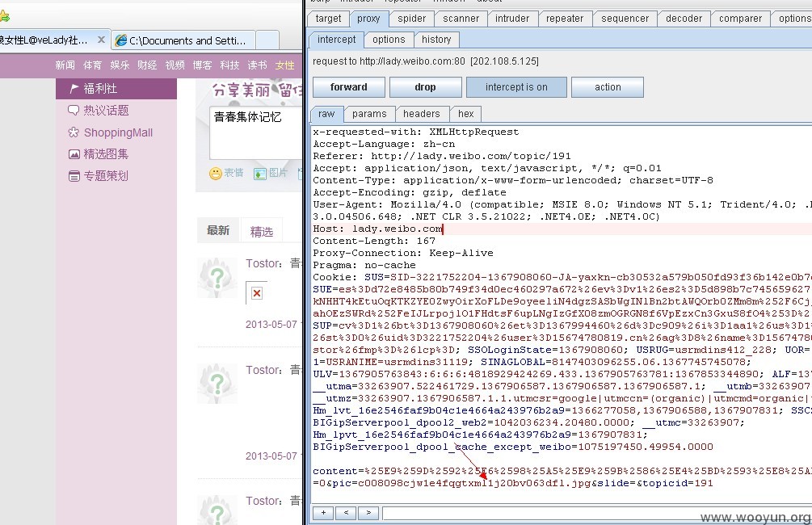Click the broken image icon in first post
Image resolution: width=812 pixels, height=525 pixels.
click(x=256, y=293)
